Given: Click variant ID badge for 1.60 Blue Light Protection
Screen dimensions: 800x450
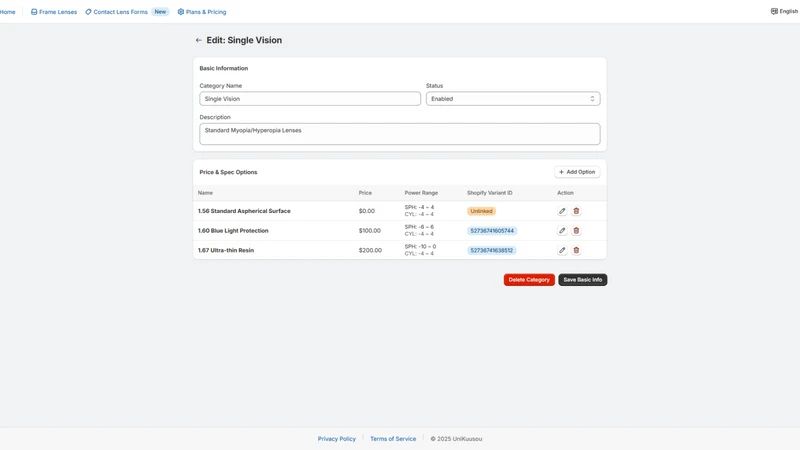Looking at the screenshot, I should tap(492, 231).
